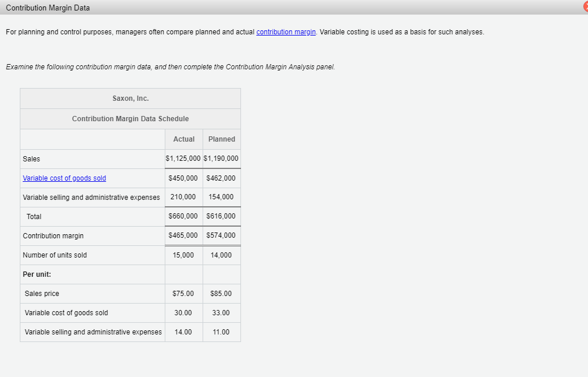This screenshot has width=588, height=377.
Task: Click the actual variable cost $450,000 cell
Action: point(183,178)
